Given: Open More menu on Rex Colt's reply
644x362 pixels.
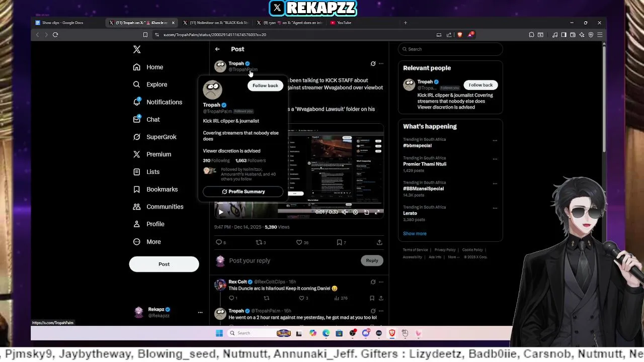Looking at the screenshot, I should point(381,282).
